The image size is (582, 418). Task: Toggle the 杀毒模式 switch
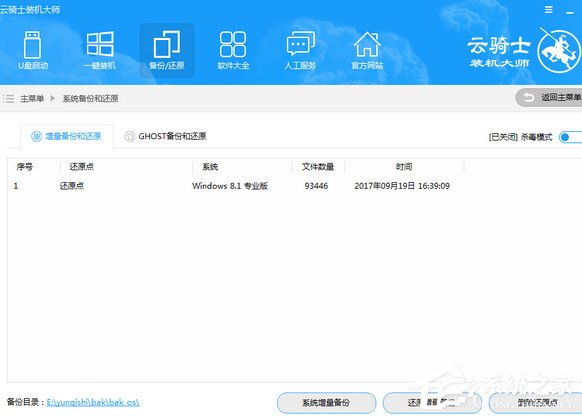pyautogui.click(x=571, y=137)
